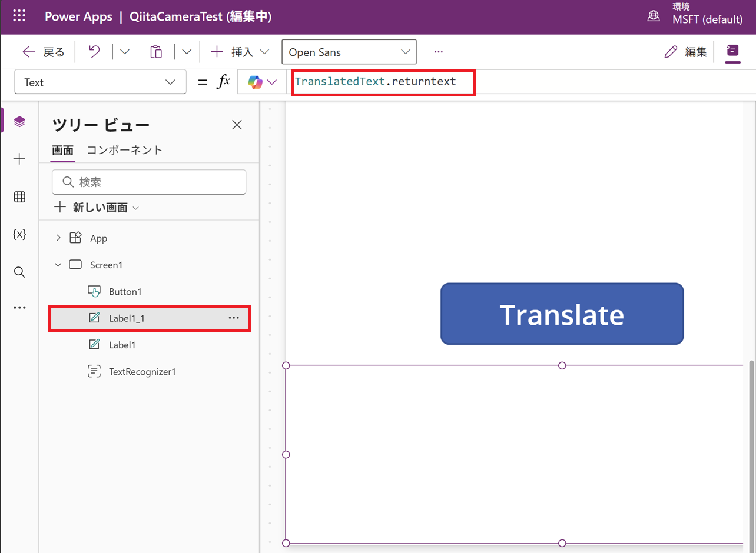Open the toolbar overflow ellipsis menu
Screen dimensions: 756x553
(438, 52)
